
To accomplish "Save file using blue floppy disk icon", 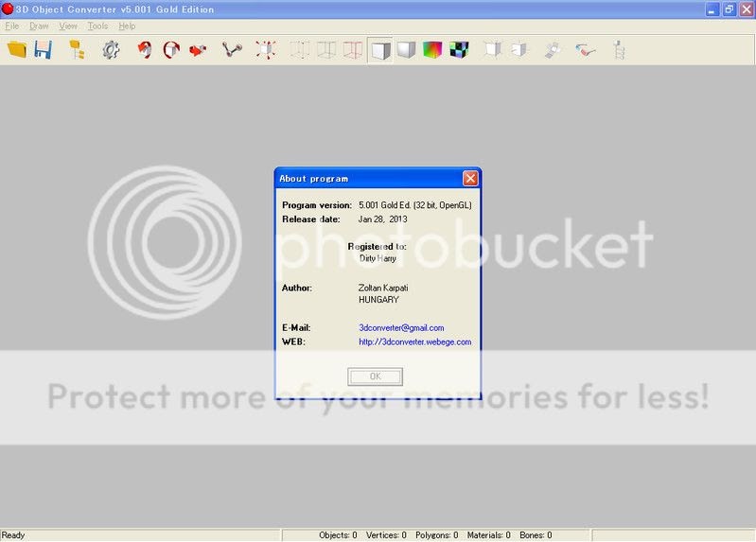I will [x=43, y=50].
